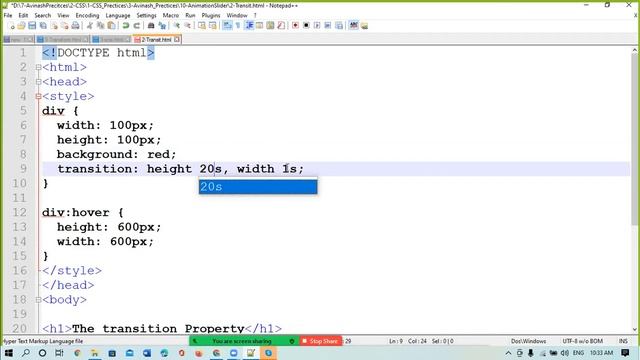Click the Open file toolbar icon
Viewport: 640px width, 360px height.
click(21, 26)
